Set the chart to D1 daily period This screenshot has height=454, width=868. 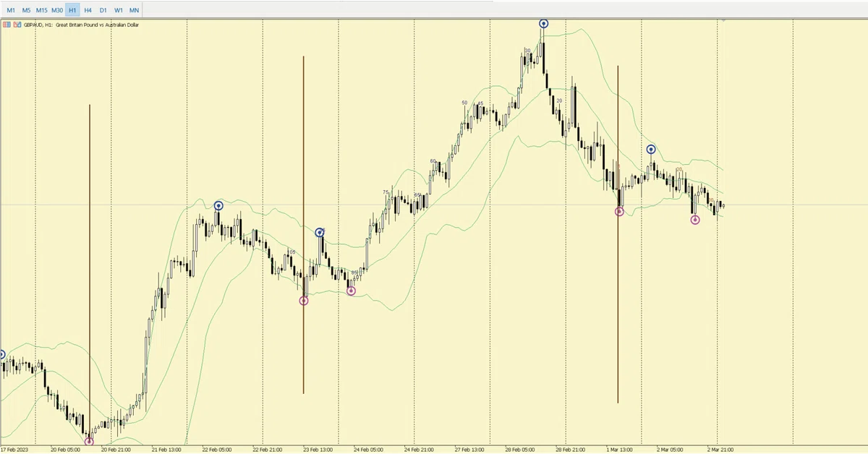[x=103, y=10]
